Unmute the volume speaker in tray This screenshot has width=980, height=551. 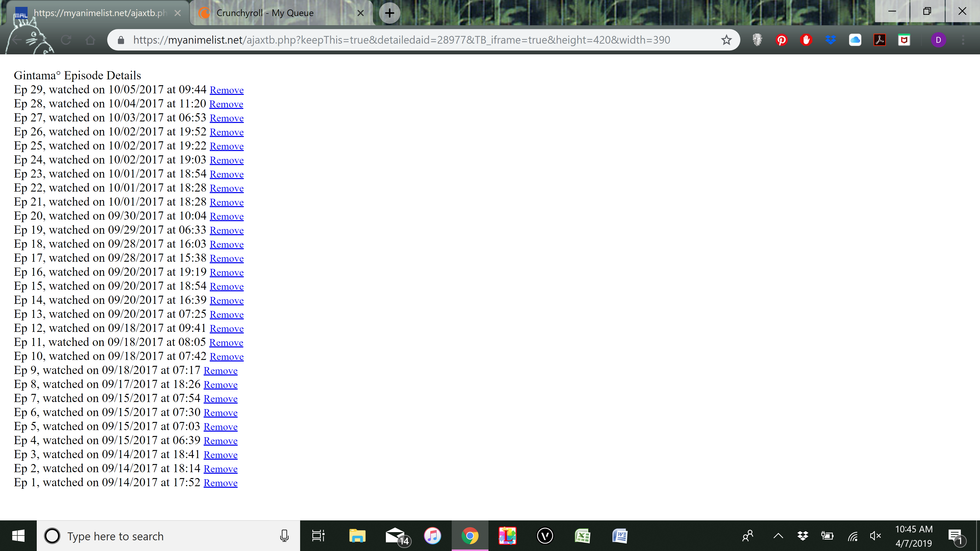[x=875, y=536]
